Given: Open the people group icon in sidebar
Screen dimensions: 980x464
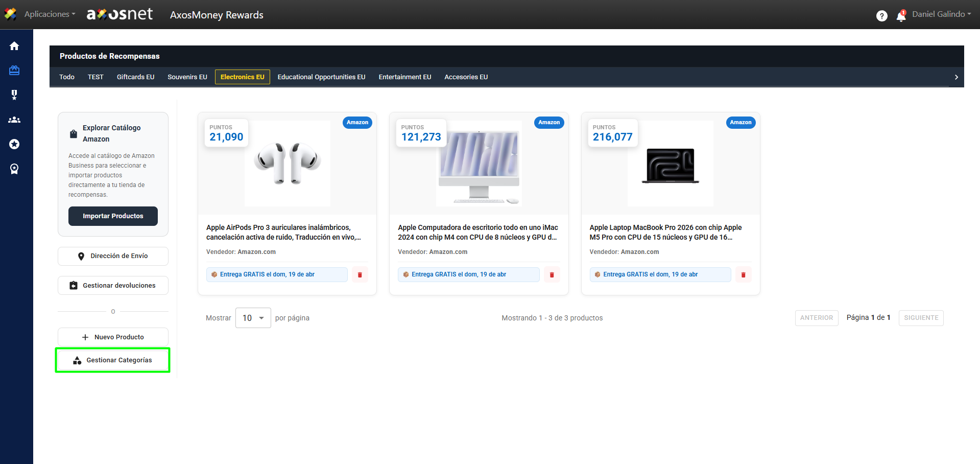Looking at the screenshot, I should [14, 120].
